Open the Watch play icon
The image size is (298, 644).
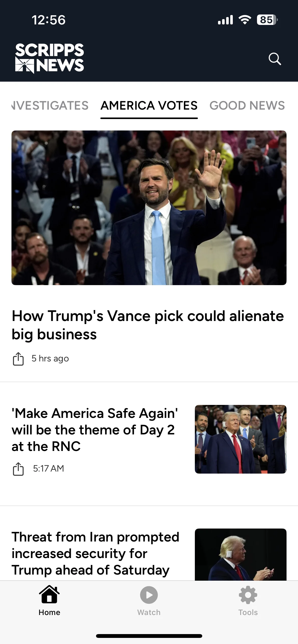point(149,595)
